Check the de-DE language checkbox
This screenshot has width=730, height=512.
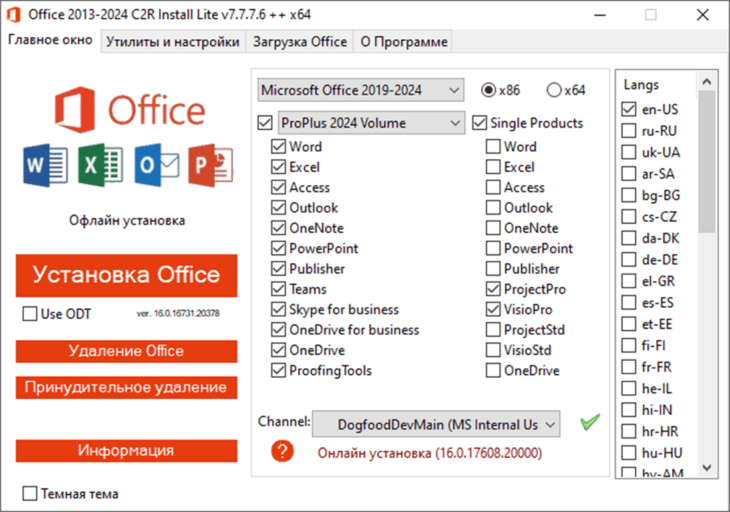tap(629, 260)
